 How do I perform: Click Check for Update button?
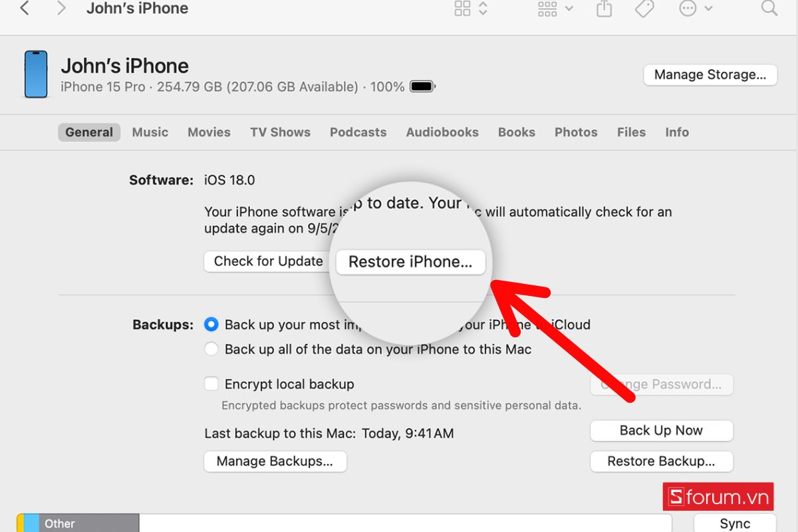[267, 261]
